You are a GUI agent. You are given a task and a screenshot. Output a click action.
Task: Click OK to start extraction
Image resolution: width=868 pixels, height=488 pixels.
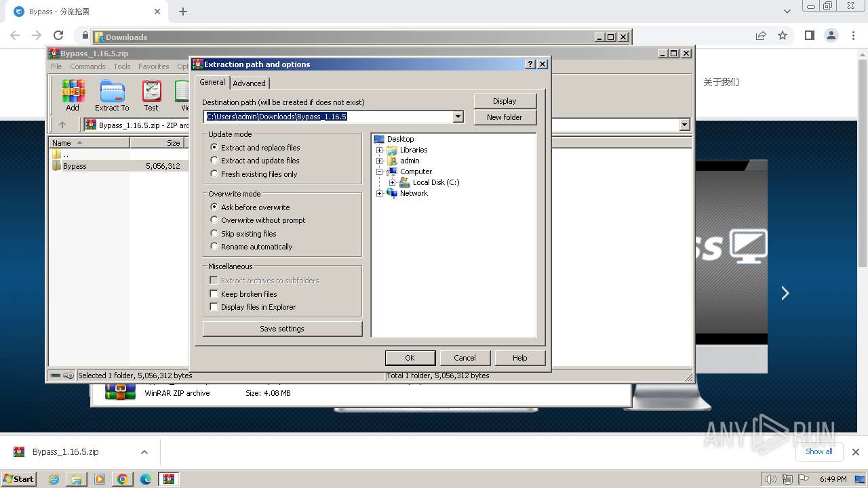click(x=410, y=358)
